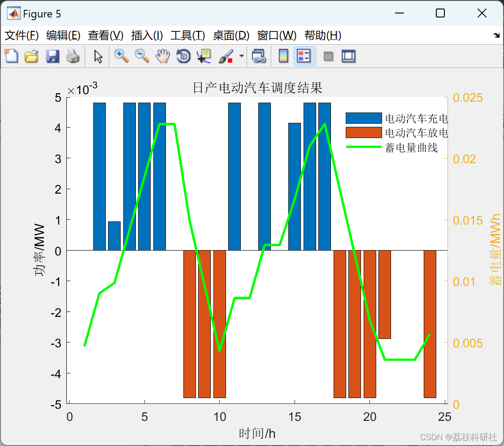This screenshot has height=446, width=504.
Task: Create a new figure with toolbar icon
Action: point(11,56)
